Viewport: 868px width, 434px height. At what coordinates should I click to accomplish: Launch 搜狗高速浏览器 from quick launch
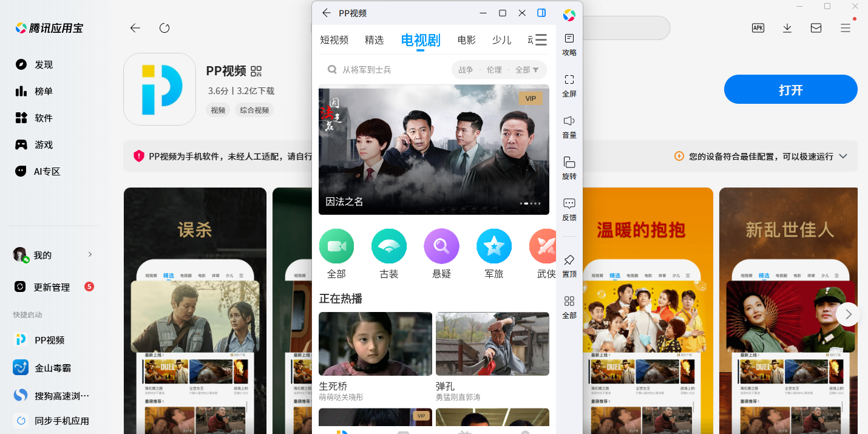coord(51,396)
